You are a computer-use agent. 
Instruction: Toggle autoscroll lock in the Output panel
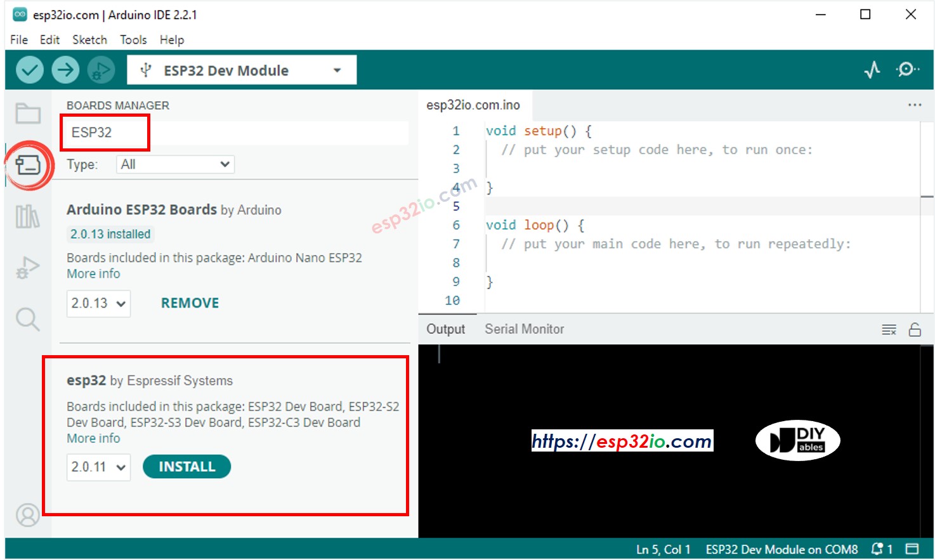coord(916,329)
